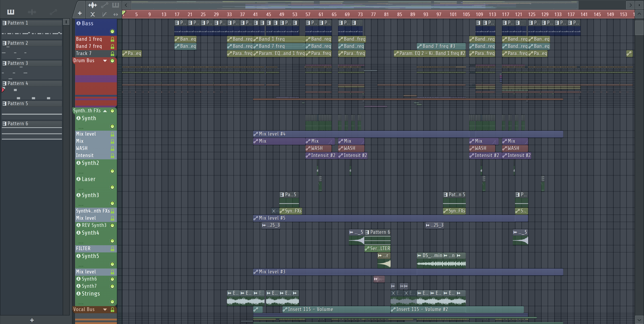The width and height of the screenshot is (644, 324).
Task: Toggle mute LED on Synth..th FXs group
Action: pos(112,111)
